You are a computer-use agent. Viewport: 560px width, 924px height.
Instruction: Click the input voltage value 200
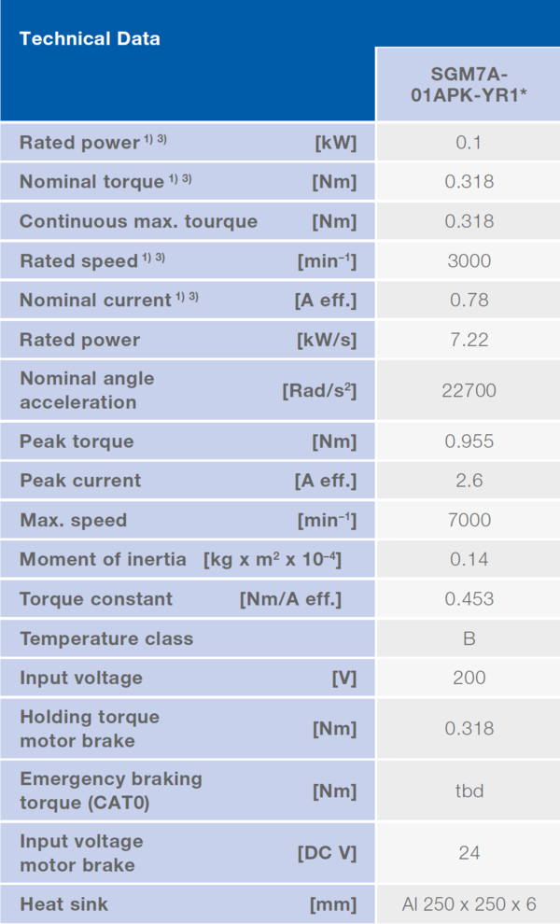coord(469,678)
